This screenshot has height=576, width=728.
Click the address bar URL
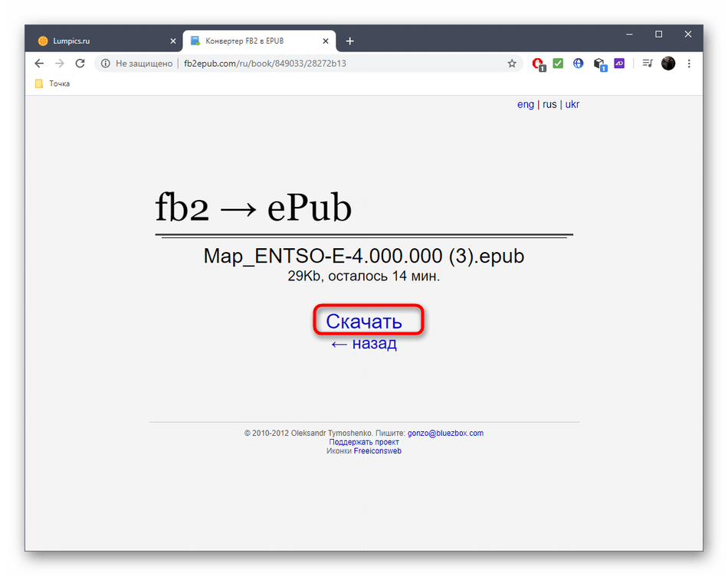[264, 64]
